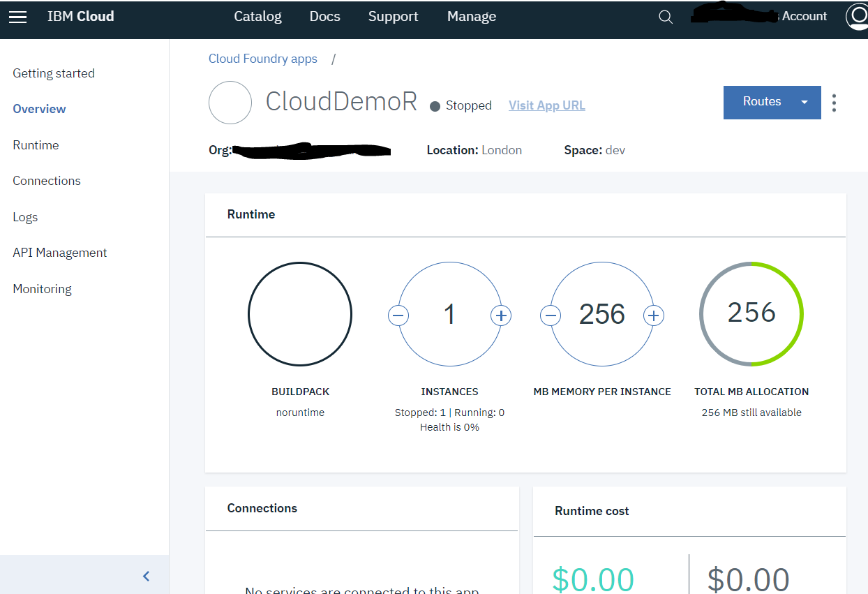Click the Runtime card heading

(x=251, y=214)
